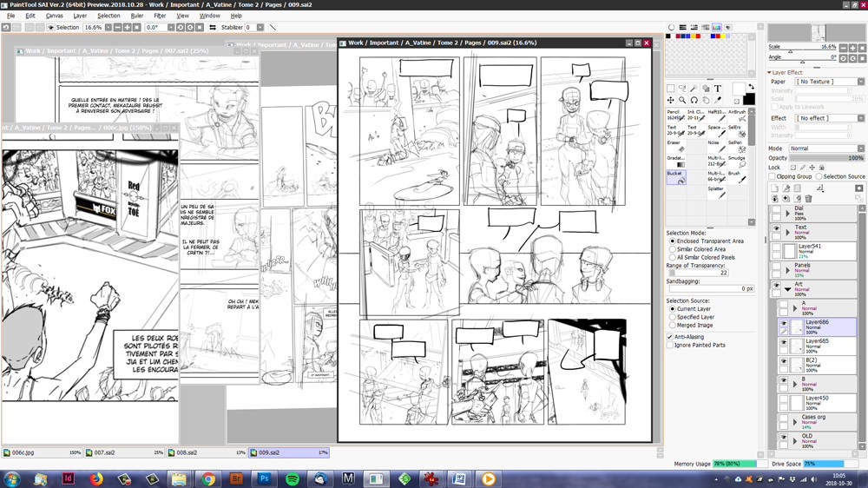Select the Color Picker eyedropper tool
Screen dimensions: 868x488
coord(718,100)
